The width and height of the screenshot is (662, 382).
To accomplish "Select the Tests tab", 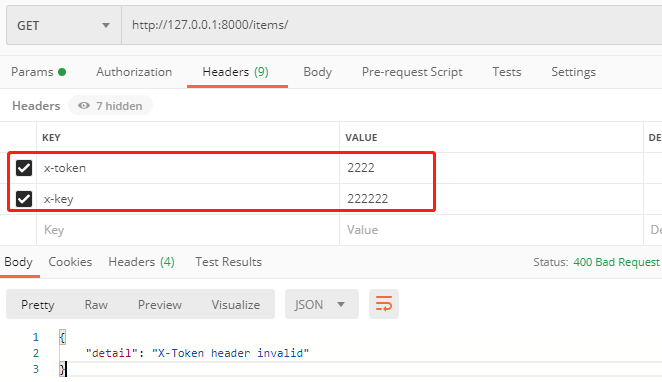I will tap(507, 72).
